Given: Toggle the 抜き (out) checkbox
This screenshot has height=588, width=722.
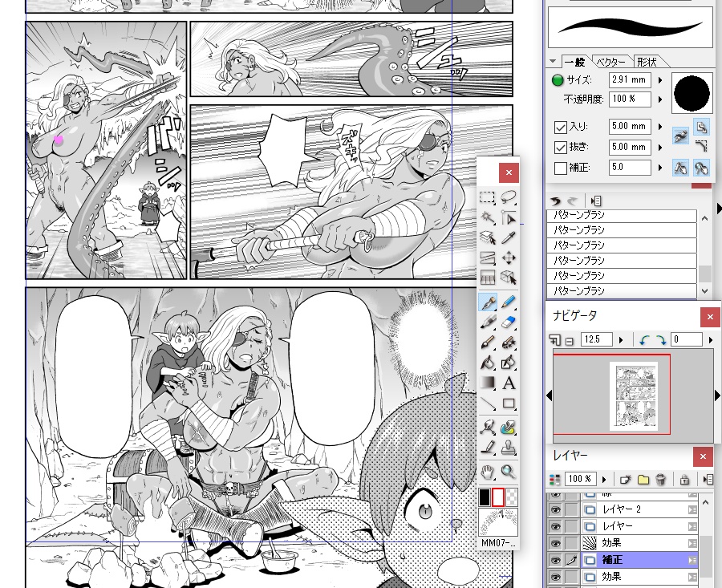Looking at the screenshot, I should [x=561, y=148].
